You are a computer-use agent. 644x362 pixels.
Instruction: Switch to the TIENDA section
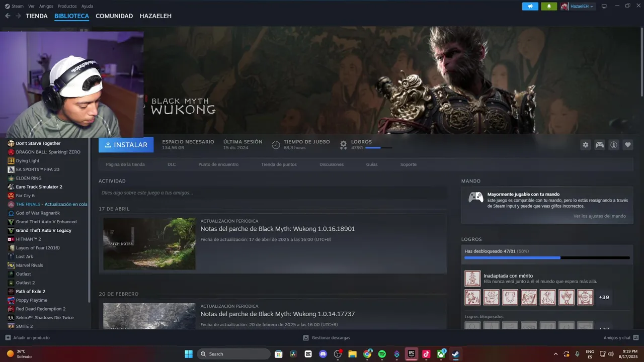(x=37, y=16)
